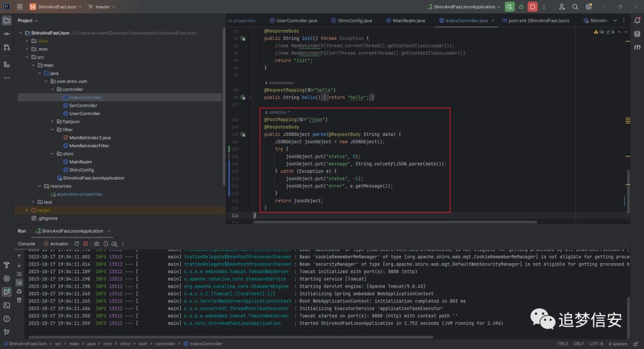
Task: Expand the target folder in tree
Action: [27, 210]
